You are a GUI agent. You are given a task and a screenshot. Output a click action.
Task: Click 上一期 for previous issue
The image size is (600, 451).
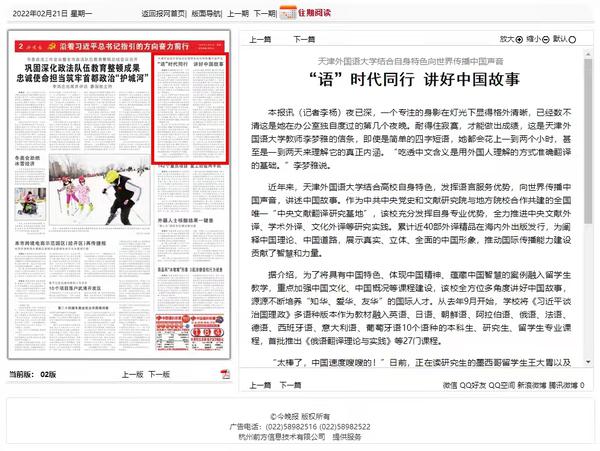237,14
